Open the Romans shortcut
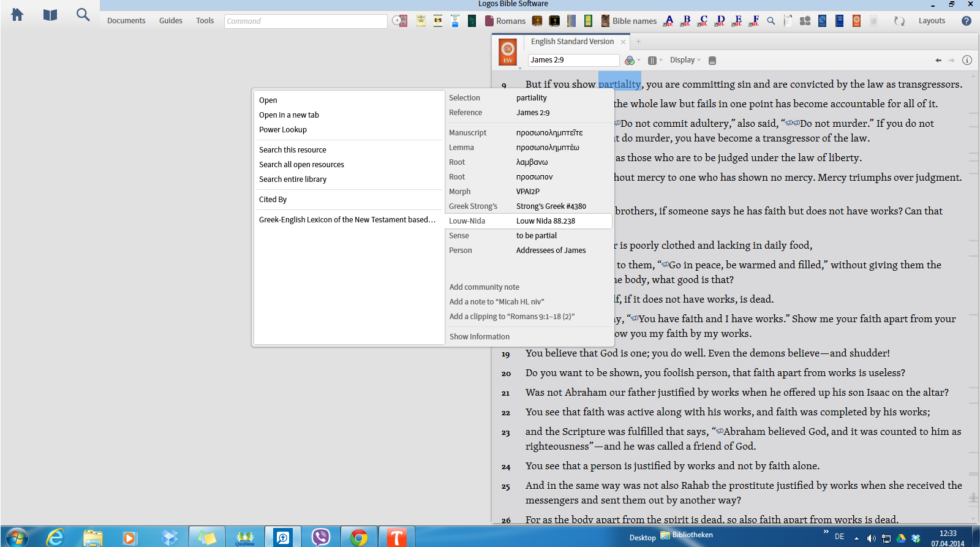 (x=505, y=21)
